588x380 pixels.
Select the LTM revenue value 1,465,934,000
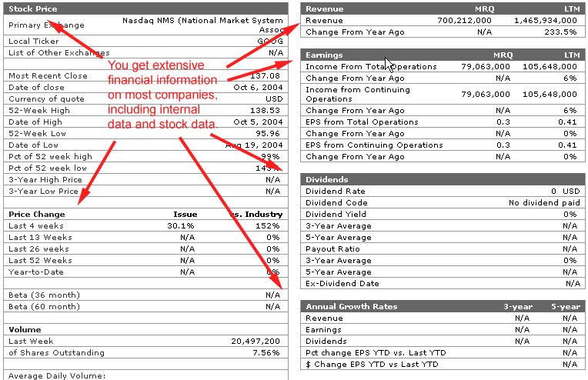[545, 20]
